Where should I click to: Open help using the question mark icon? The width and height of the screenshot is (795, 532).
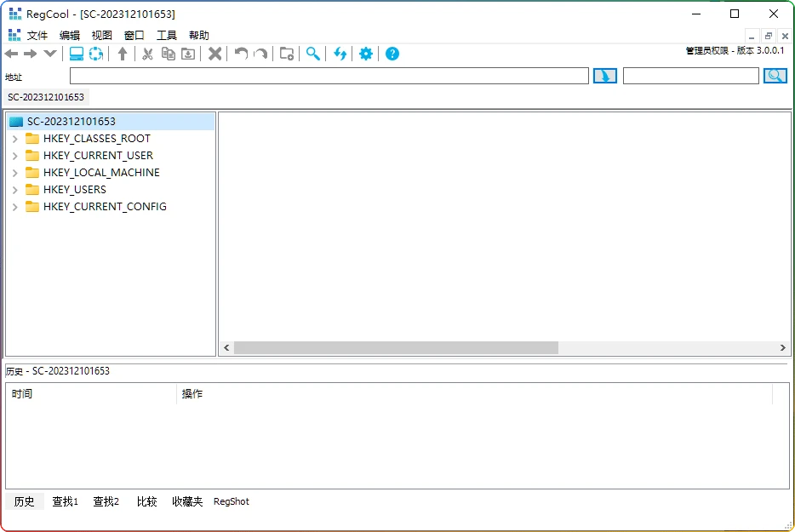pos(392,53)
